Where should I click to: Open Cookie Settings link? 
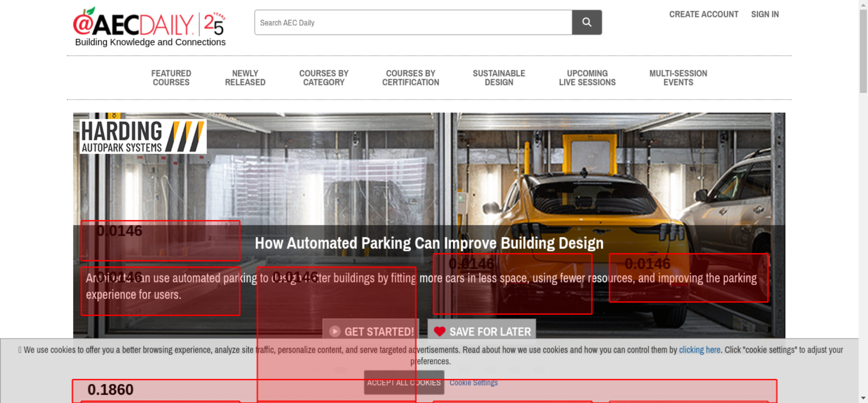pos(473,383)
